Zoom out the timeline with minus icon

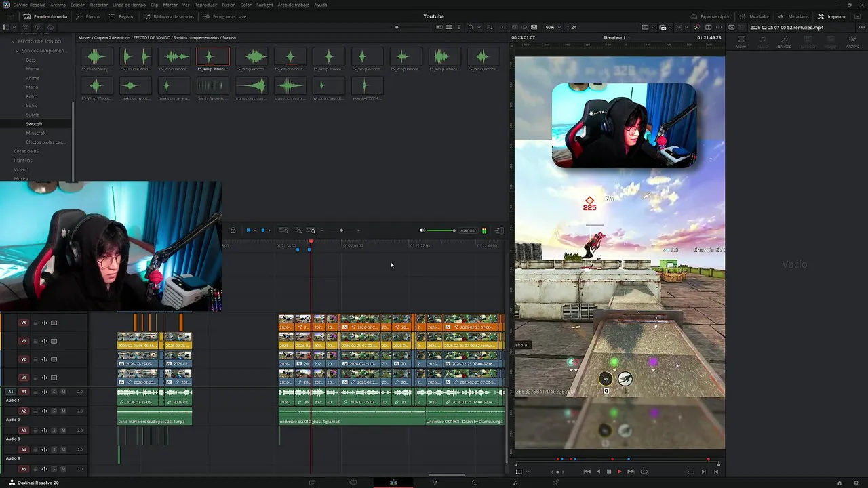[x=321, y=230]
